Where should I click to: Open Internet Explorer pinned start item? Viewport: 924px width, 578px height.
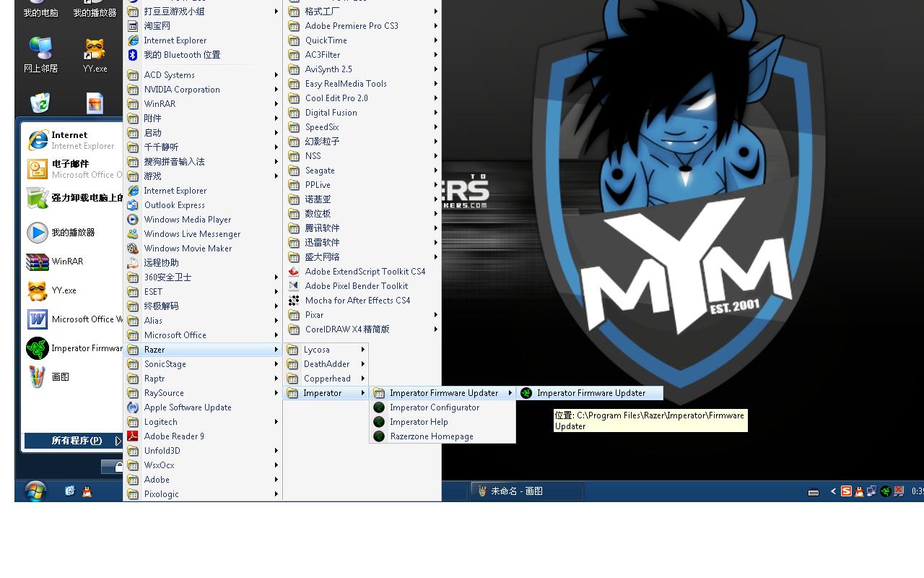72,140
